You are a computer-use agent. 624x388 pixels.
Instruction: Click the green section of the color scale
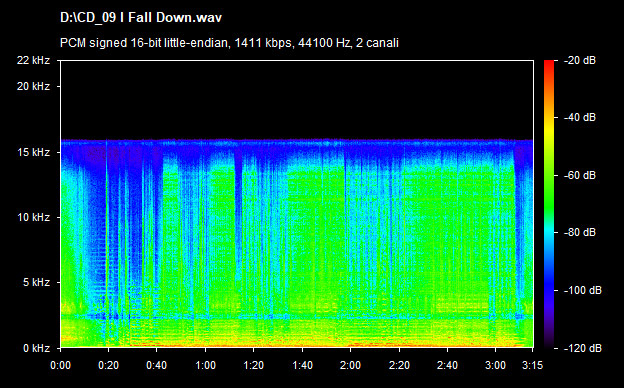pyautogui.click(x=549, y=191)
